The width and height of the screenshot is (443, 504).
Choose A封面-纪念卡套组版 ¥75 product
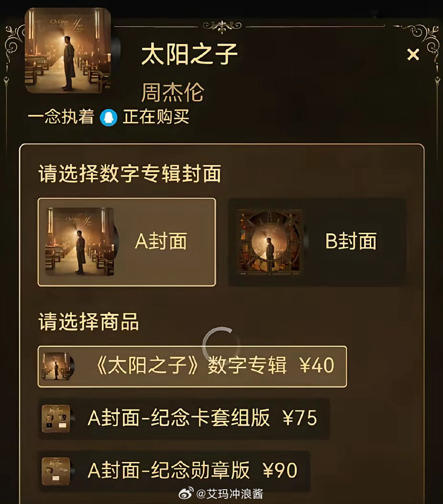coord(184,419)
